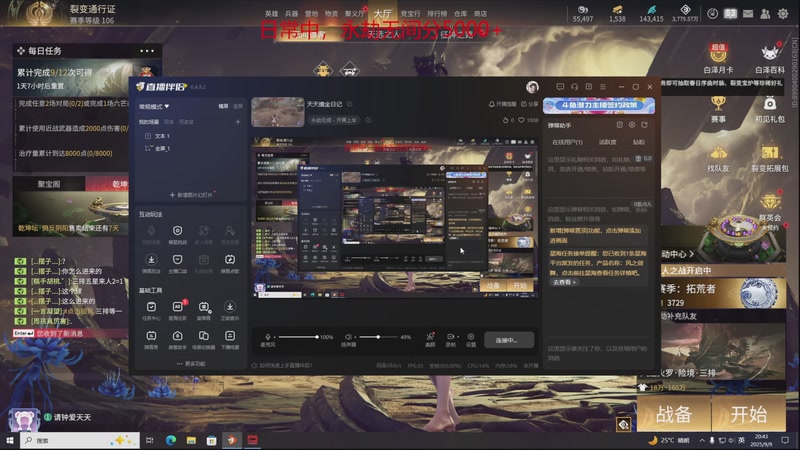Image resolution: width=800 pixels, height=450 pixels.
Task: Open 赛事 trophy icon in game lobby
Action: (718, 109)
